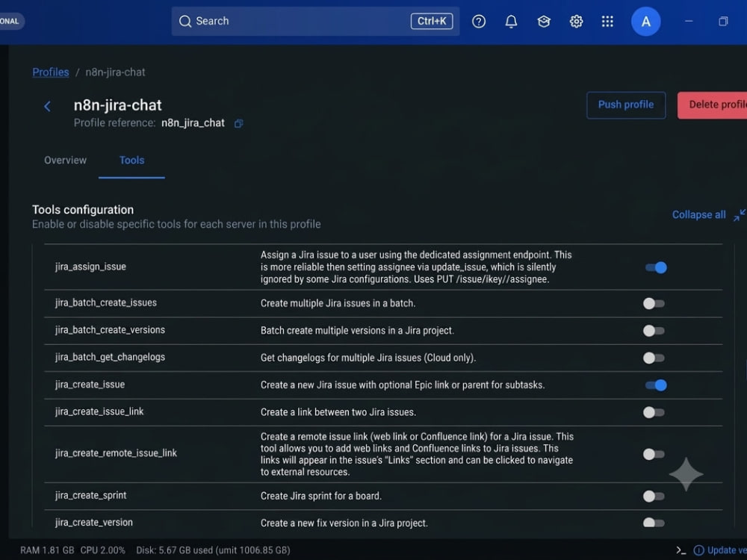This screenshot has height=560, width=747.
Task: Click the search magnifier icon
Action: [185, 22]
